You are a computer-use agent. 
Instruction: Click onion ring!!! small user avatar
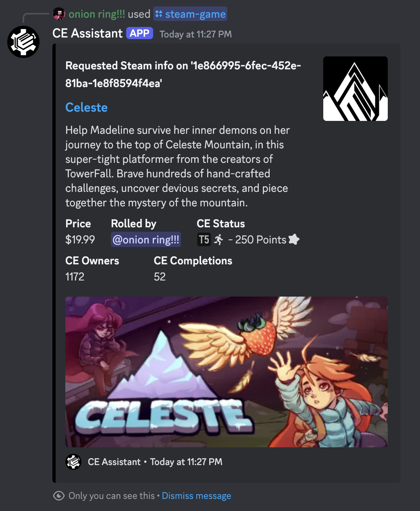pos(59,14)
